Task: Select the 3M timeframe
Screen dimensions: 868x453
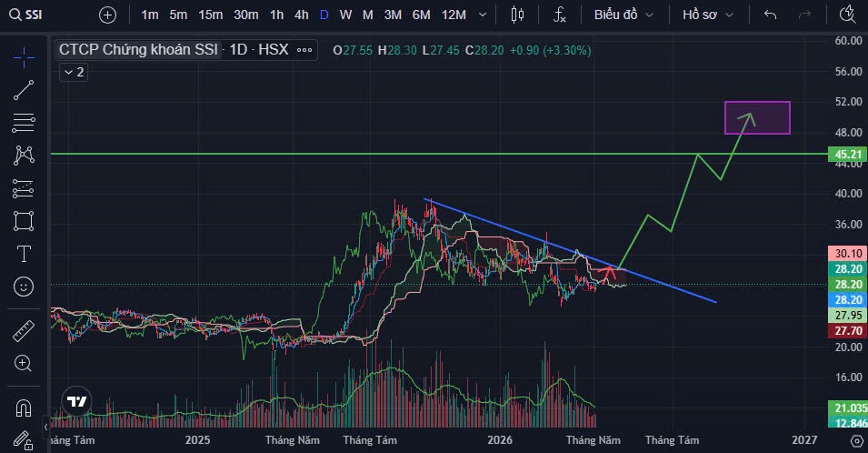Action: click(393, 15)
